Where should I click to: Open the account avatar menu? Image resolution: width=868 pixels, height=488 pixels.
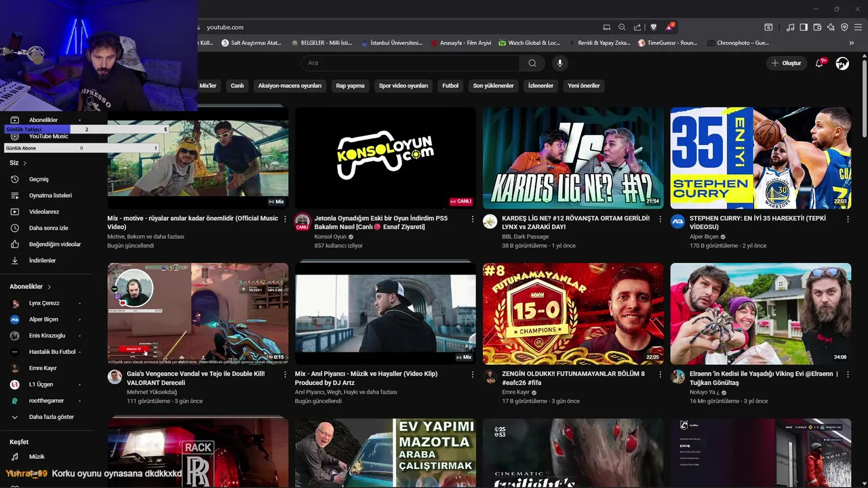click(842, 63)
